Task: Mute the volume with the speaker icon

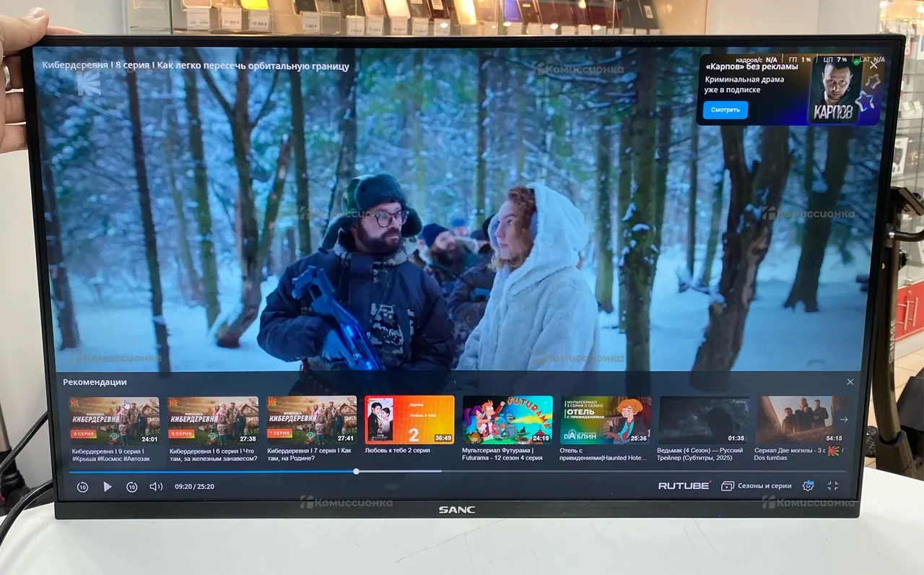Action: click(155, 487)
